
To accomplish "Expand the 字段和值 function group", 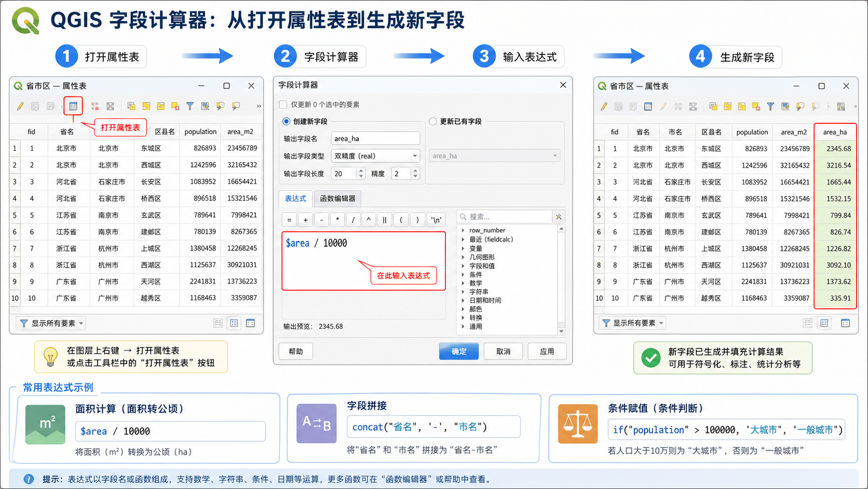I will pyautogui.click(x=463, y=266).
